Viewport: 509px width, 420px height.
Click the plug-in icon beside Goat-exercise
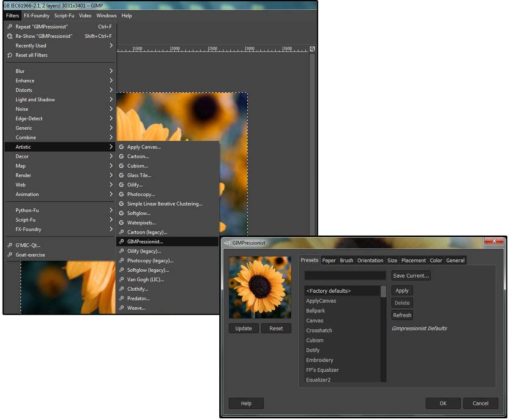(10, 255)
